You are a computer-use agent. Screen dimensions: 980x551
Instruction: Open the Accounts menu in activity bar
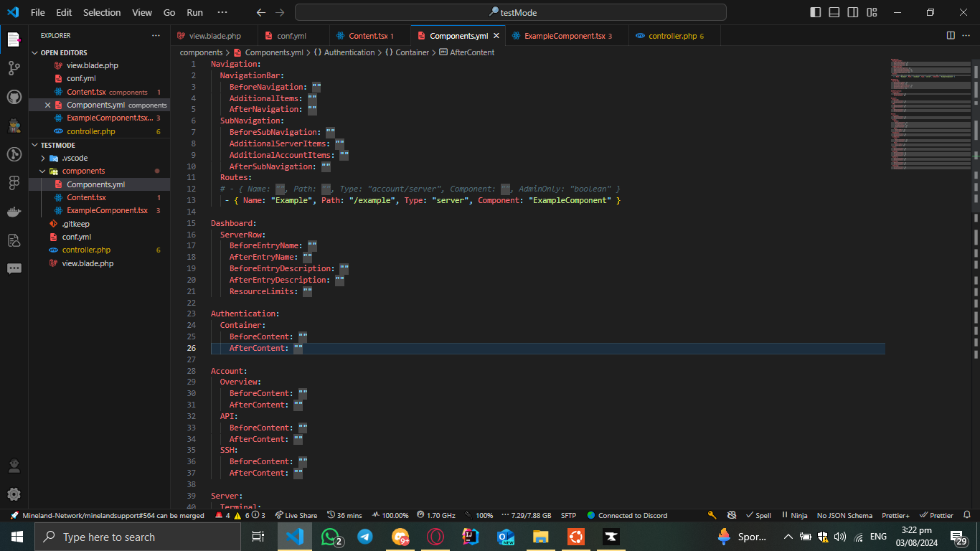click(x=14, y=466)
